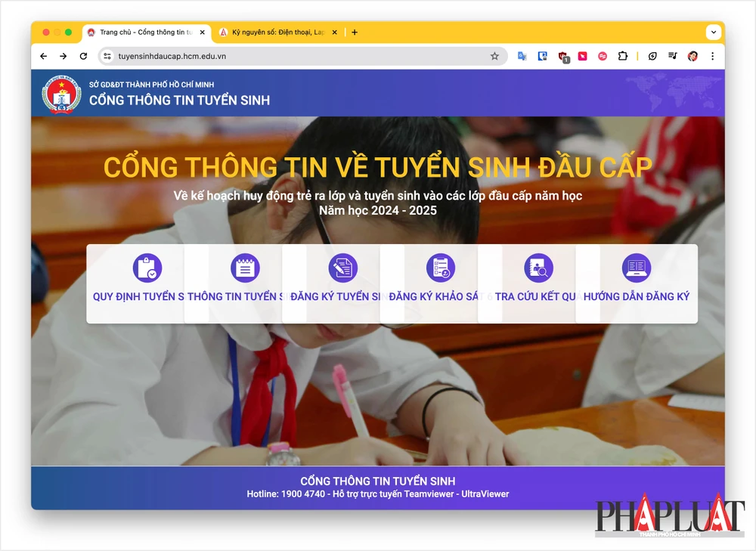Open the Chrome profile avatar

(x=692, y=56)
